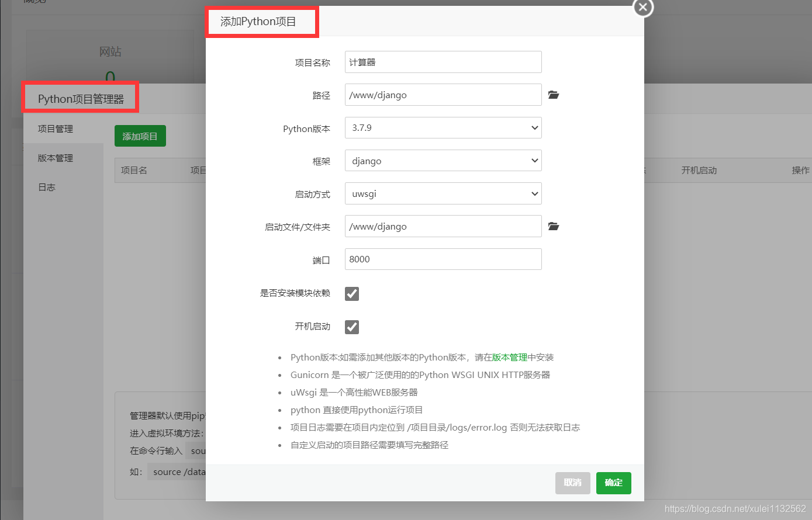This screenshot has height=520, width=812.
Task: Toggle 开机启动 checkbox
Action: pyautogui.click(x=352, y=327)
